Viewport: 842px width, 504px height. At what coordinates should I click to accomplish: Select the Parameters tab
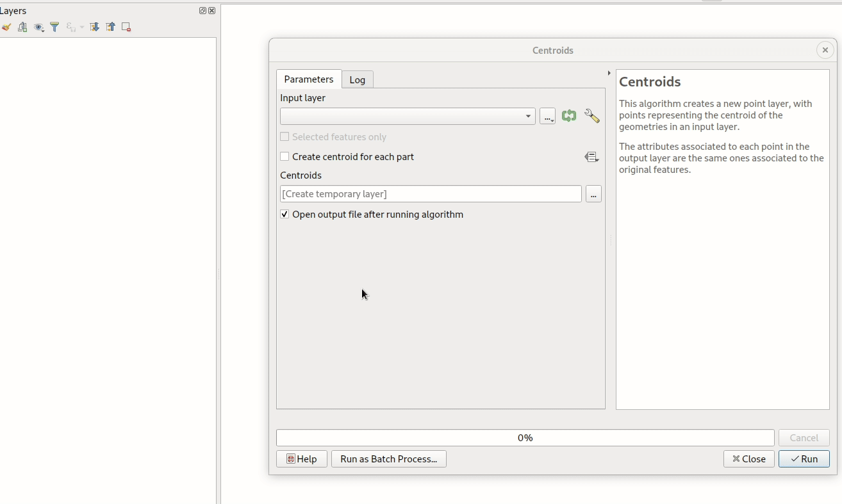[308, 79]
